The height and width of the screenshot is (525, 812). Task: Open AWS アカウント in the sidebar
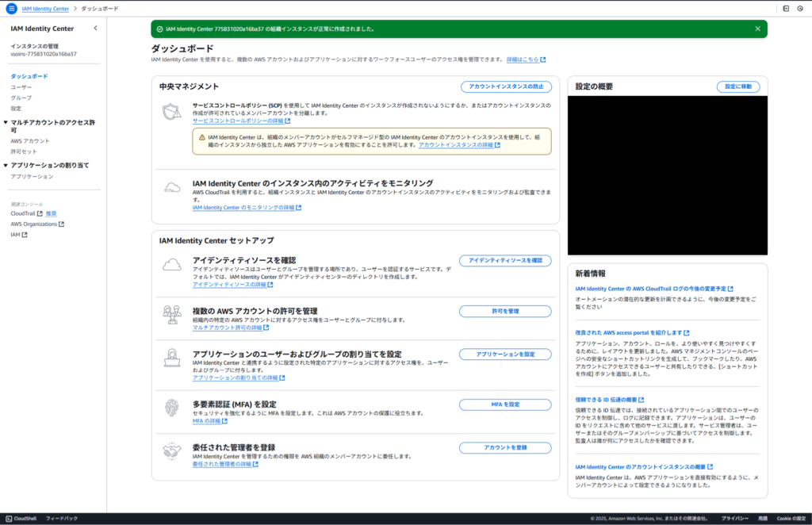(x=30, y=141)
